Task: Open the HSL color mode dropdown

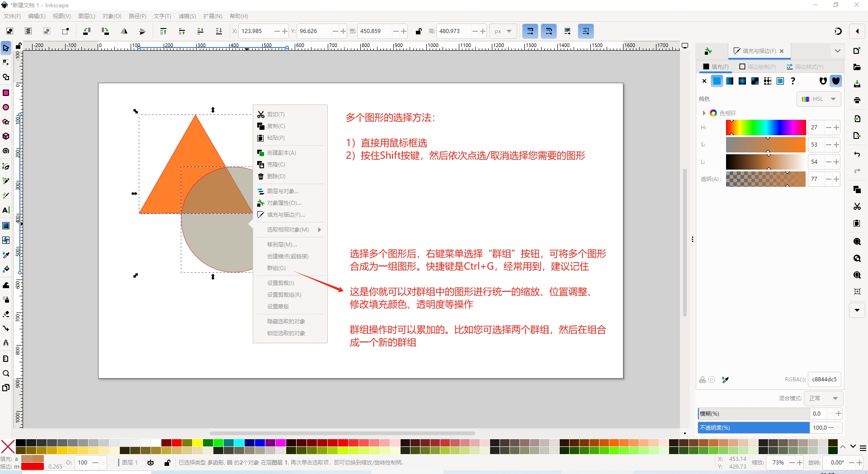Action: tap(818, 99)
